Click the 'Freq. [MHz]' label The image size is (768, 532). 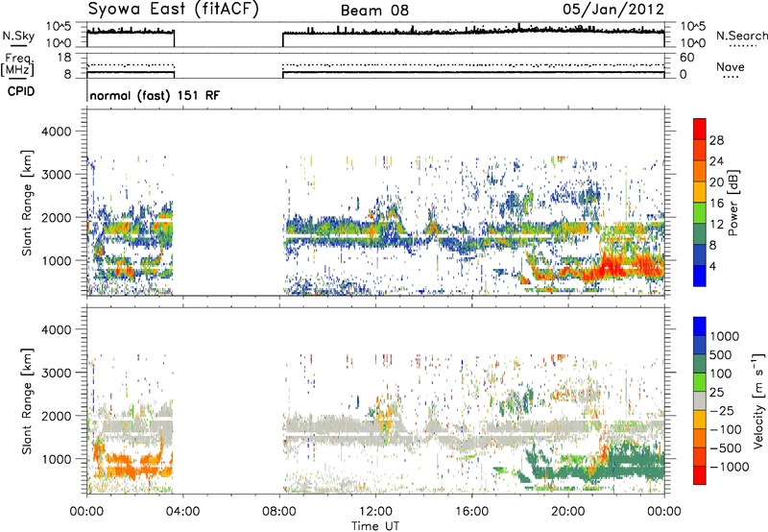point(17,65)
